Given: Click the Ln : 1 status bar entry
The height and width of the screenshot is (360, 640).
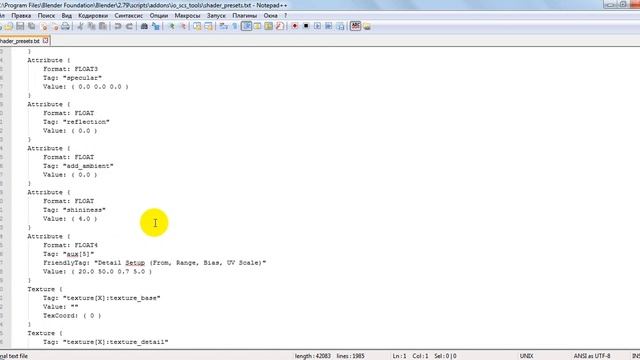Looking at the screenshot, I should [x=399, y=356].
